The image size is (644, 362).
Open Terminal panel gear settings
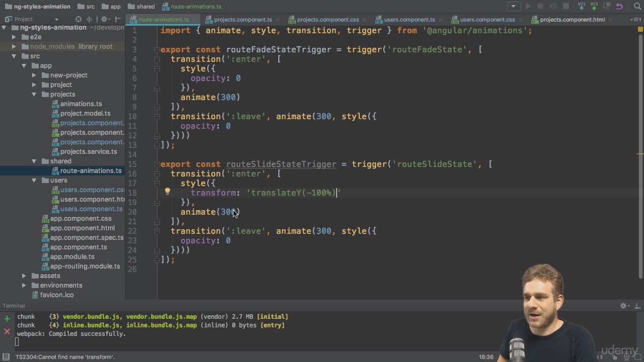[624, 306]
